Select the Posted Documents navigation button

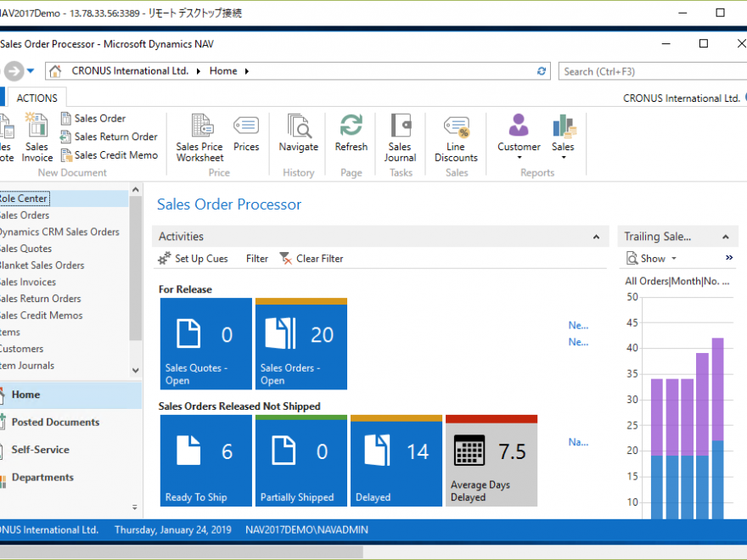71,423
